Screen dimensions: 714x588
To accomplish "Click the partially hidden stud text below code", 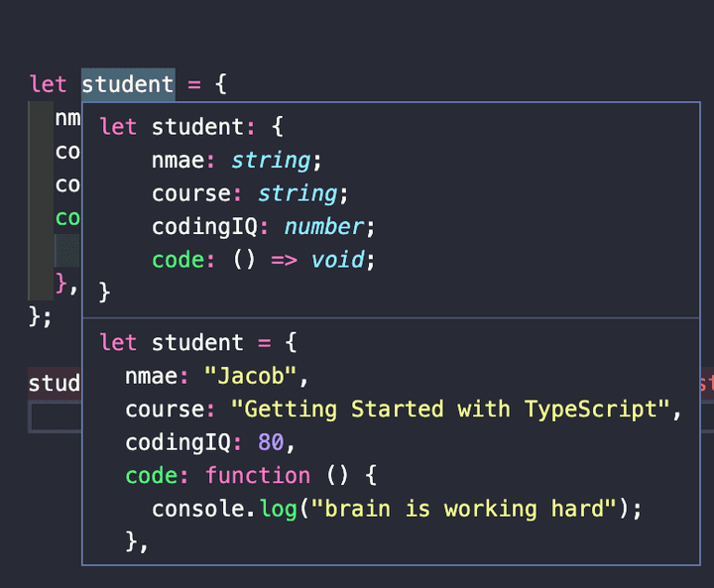I will 54,384.
